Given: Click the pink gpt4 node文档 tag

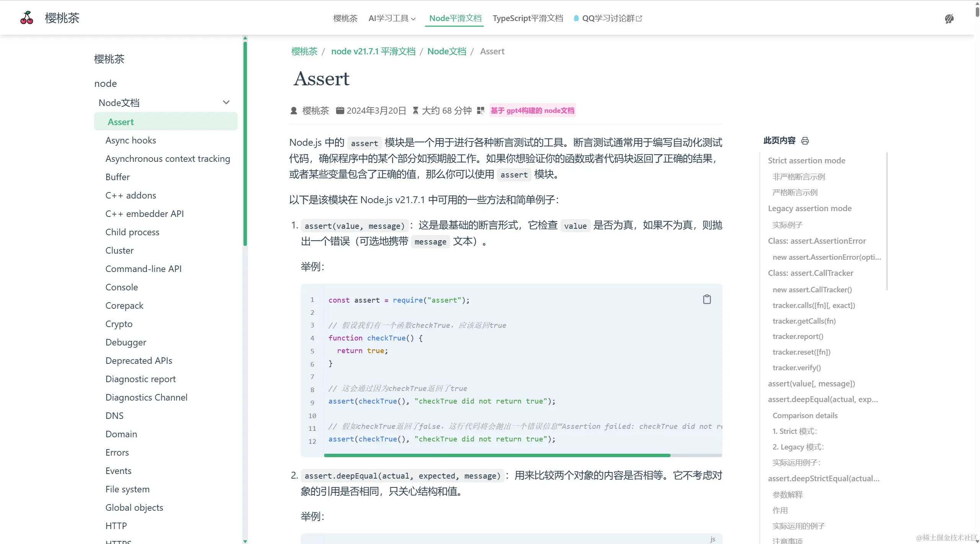Looking at the screenshot, I should (x=532, y=111).
